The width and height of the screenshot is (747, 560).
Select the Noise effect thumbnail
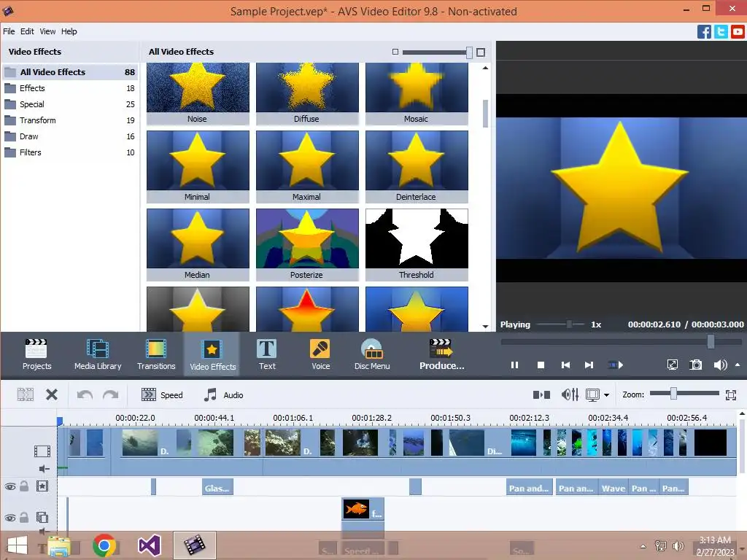tap(198, 94)
